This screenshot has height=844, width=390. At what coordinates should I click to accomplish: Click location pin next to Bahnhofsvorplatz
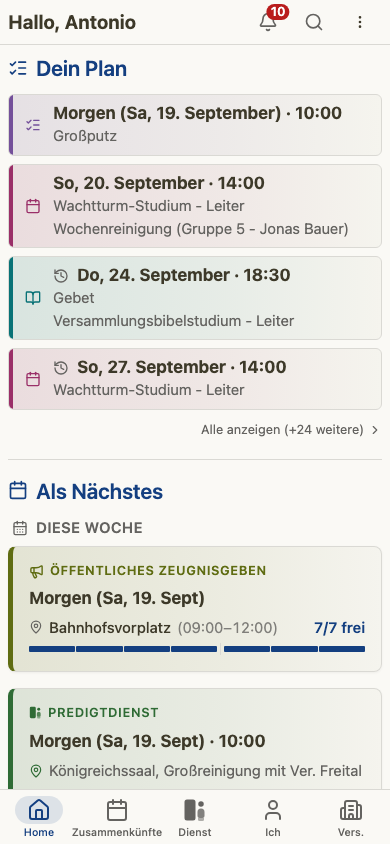tap(36, 628)
